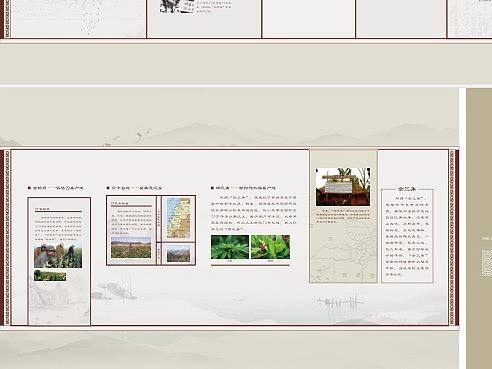Open the wooden signboard hut photo
Screen dimensions: 492x369
tap(343, 187)
